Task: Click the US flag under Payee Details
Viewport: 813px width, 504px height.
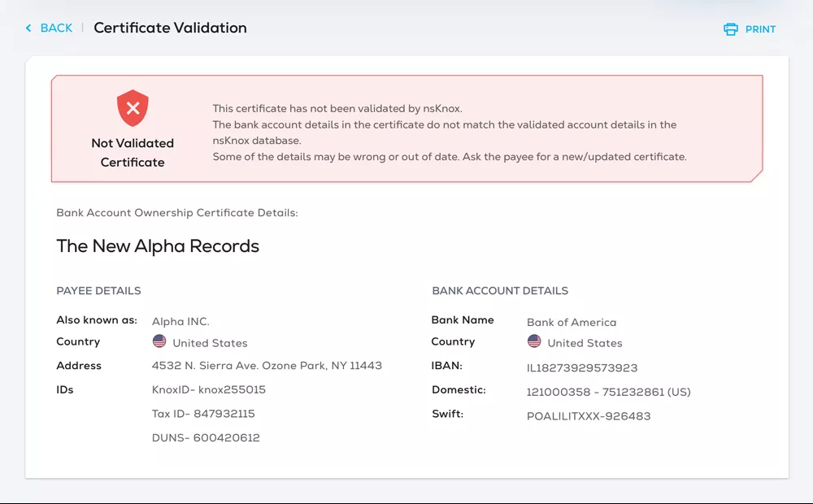Action: click(159, 342)
